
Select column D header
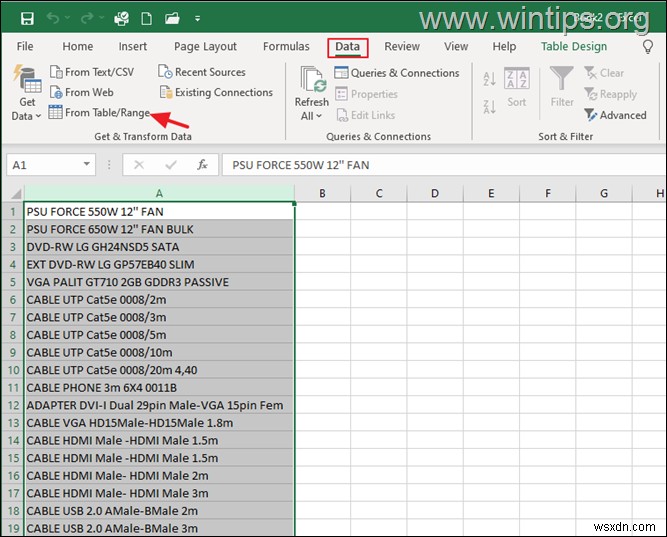click(435, 194)
